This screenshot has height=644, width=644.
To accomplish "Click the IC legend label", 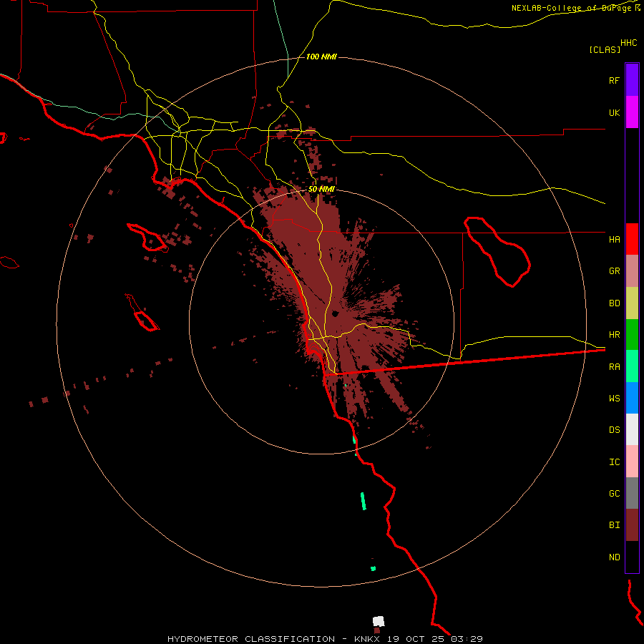I will (x=614, y=462).
